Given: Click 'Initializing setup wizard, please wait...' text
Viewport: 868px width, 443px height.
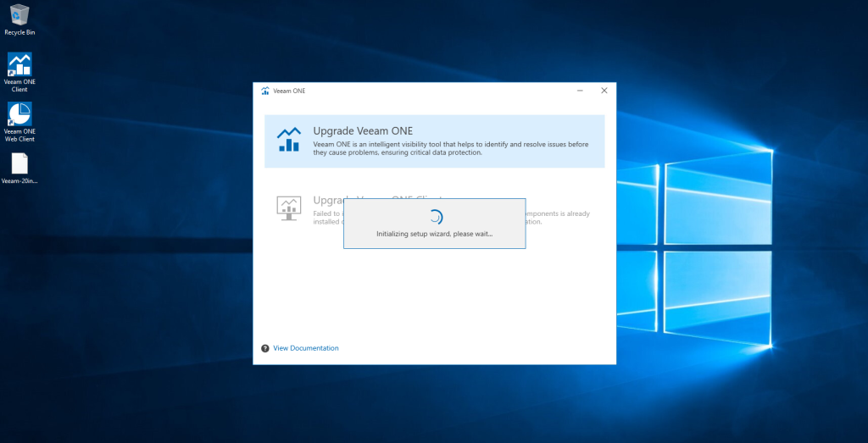Looking at the screenshot, I should pyautogui.click(x=435, y=234).
